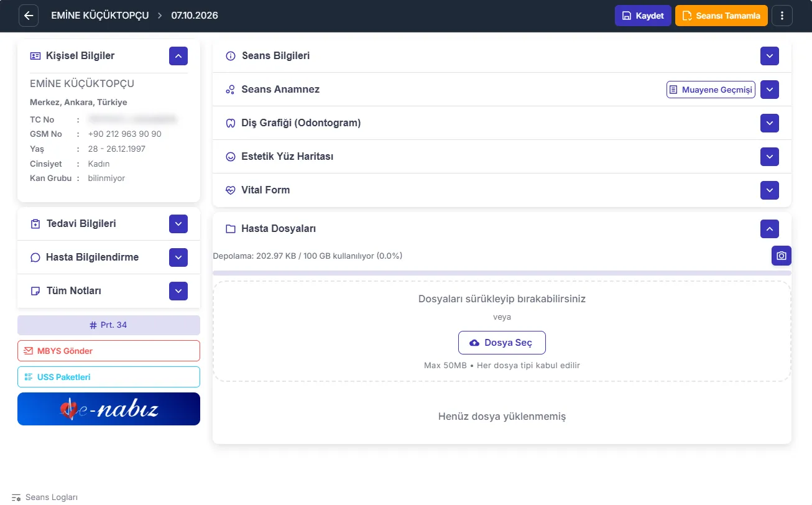The height and width of the screenshot is (505, 812).
Task: Click the folder icon beside Hasta Dosyaları
Action: click(230, 229)
